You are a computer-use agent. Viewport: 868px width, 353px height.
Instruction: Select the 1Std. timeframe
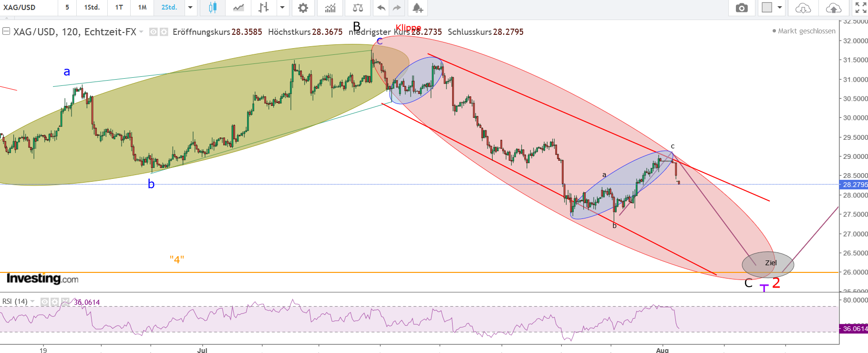pos(92,8)
